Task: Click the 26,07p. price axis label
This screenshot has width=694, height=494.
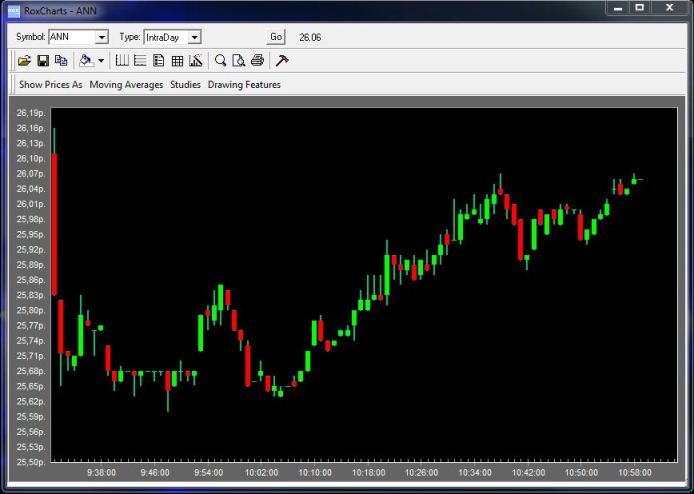Action: pos(31,174)
